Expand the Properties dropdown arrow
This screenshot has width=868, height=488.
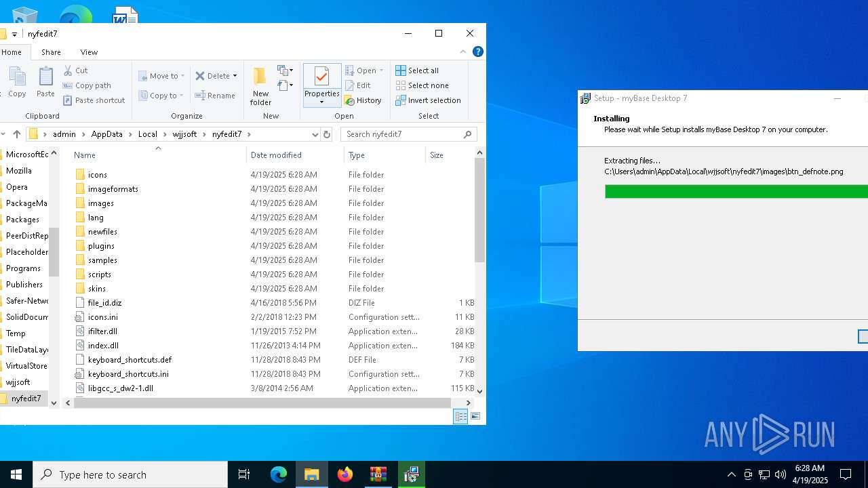coord(322,102)
